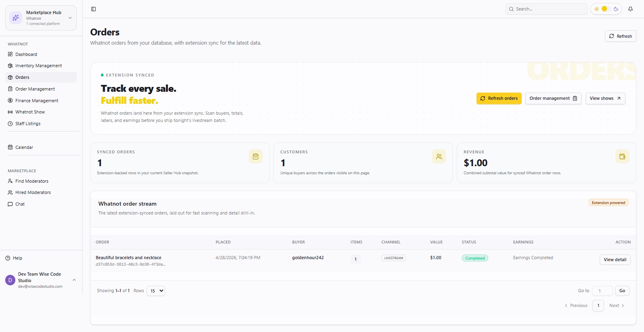
Task: Open the Rows per page dropdown
Action: (156, 291)
